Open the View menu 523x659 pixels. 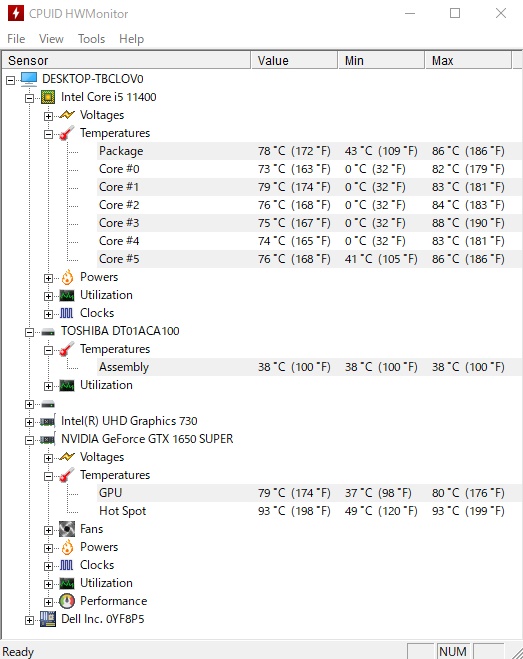51,39
